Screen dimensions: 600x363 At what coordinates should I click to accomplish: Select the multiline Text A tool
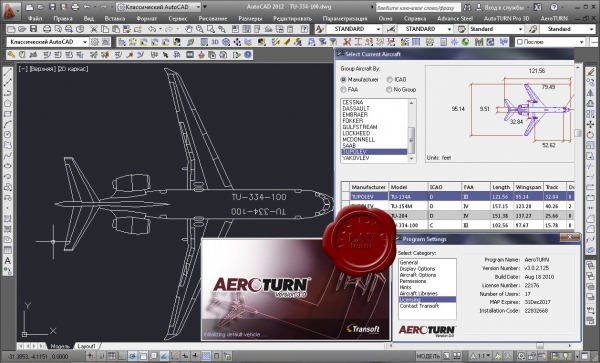[8, 261]
